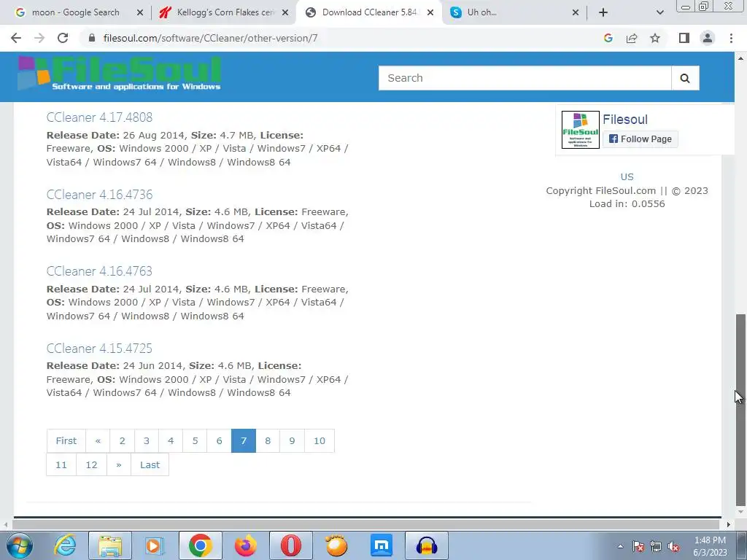Image resolution: width=747 pixels, height=560 pixels.
Task: Launch Internet Explorer from taskbar
Action: tap(65, 545)
